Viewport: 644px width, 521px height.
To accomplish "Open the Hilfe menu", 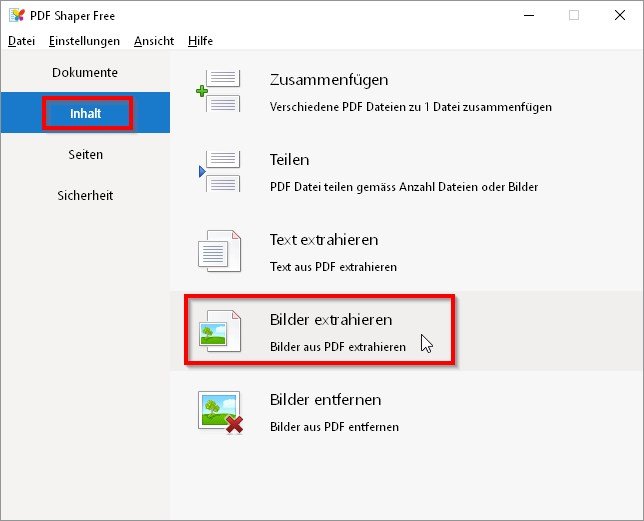I will click(x=200, y=41).
